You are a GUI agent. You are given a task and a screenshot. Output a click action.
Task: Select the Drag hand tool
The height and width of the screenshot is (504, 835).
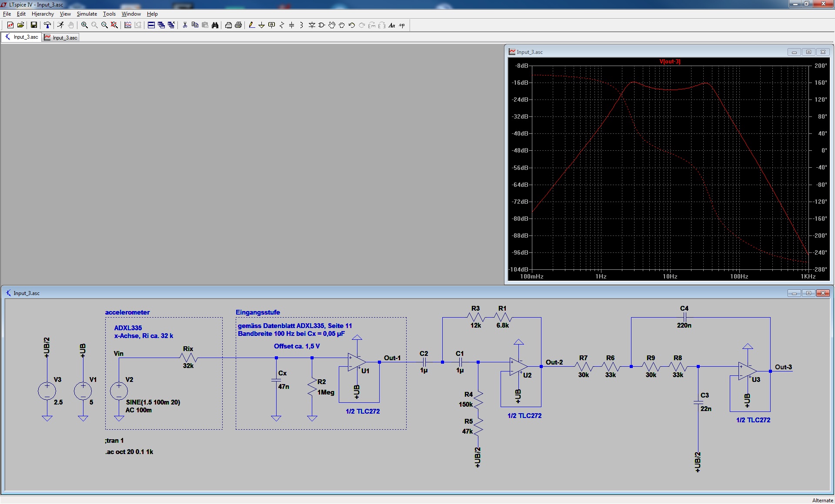click(342, 25)
